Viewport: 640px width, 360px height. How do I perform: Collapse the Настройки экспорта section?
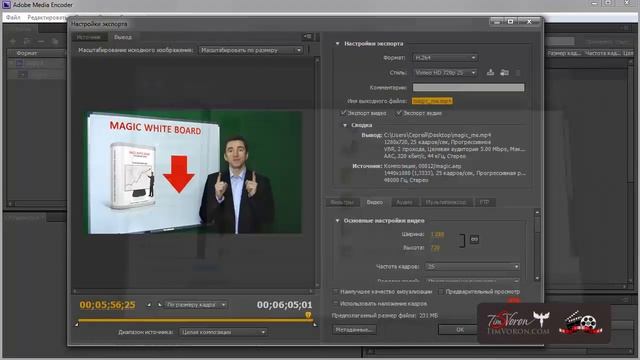(x=338, y=43)
